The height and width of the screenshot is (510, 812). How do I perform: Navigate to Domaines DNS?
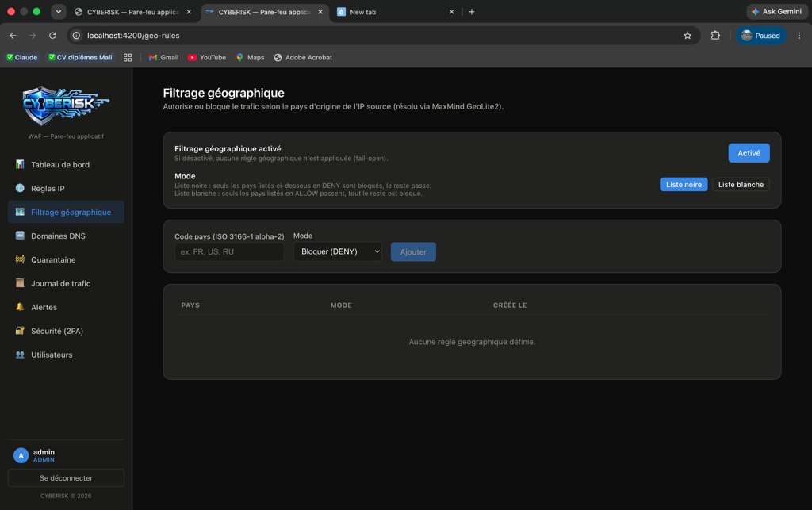[66, 236]
